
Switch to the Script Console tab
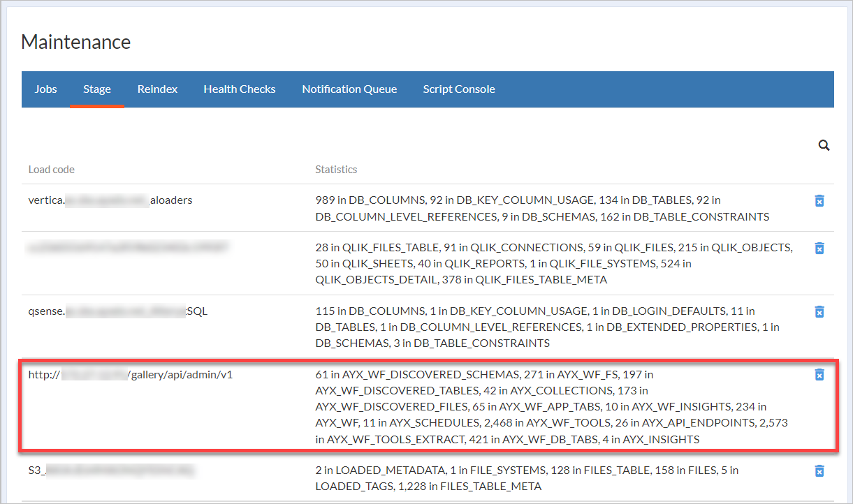coord(459,89)
